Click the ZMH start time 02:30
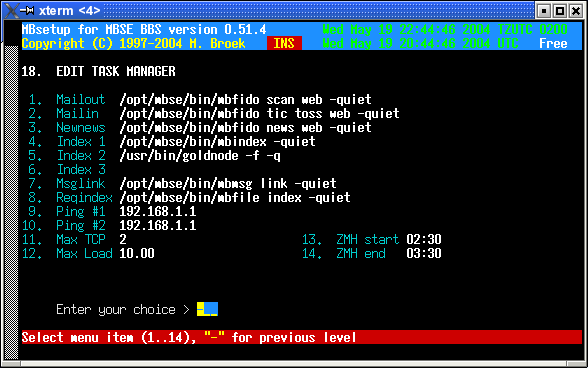Image resolution: width=588 pixels, height=368 pixels. (424, 239)
